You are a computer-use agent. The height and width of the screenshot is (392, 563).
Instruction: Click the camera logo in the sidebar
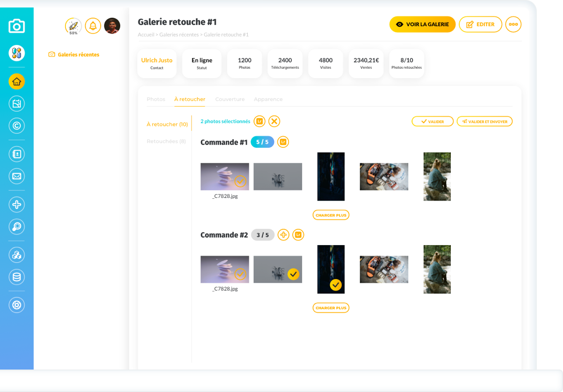click(16, 26)
